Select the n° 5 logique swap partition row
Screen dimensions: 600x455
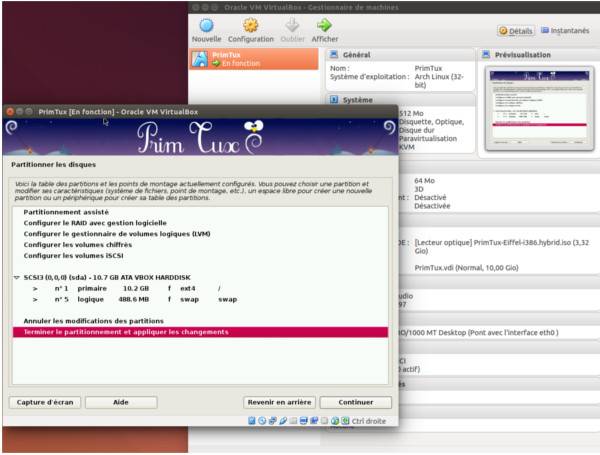(200, 300)
